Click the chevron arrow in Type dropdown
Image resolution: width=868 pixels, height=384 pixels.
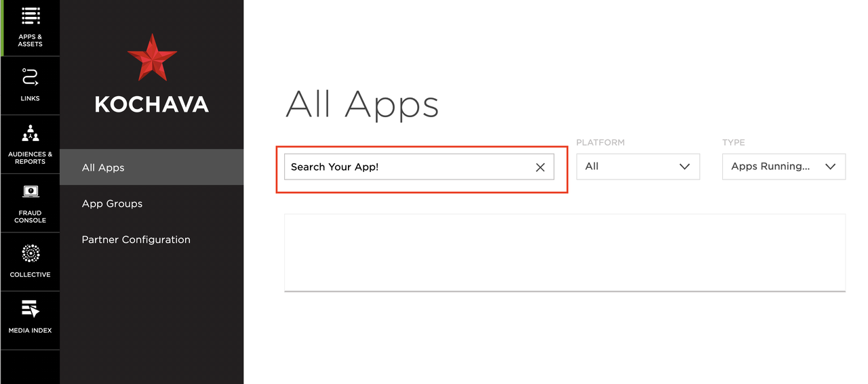pyautogui.click(x=830, y=167)
